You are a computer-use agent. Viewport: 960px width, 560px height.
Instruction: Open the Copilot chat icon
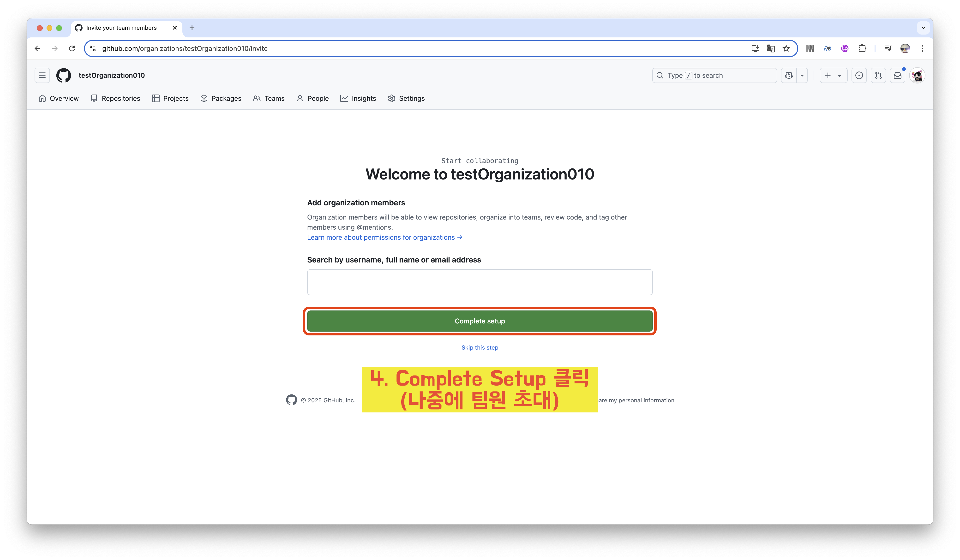click(x=789, y=75)
